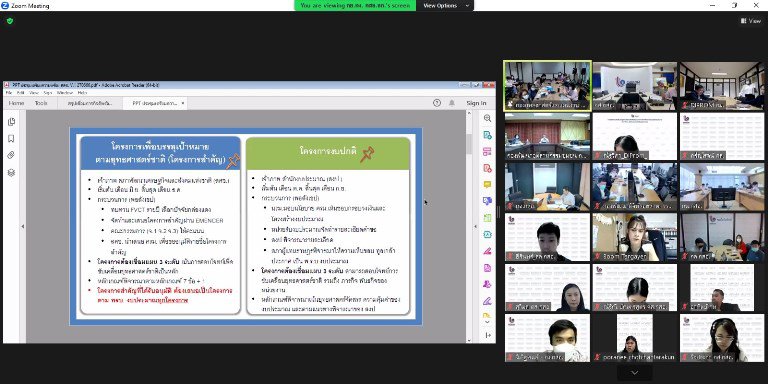The image size is (768, 384).
Task: Show more participants with down chevron
Action: (634, 373)
